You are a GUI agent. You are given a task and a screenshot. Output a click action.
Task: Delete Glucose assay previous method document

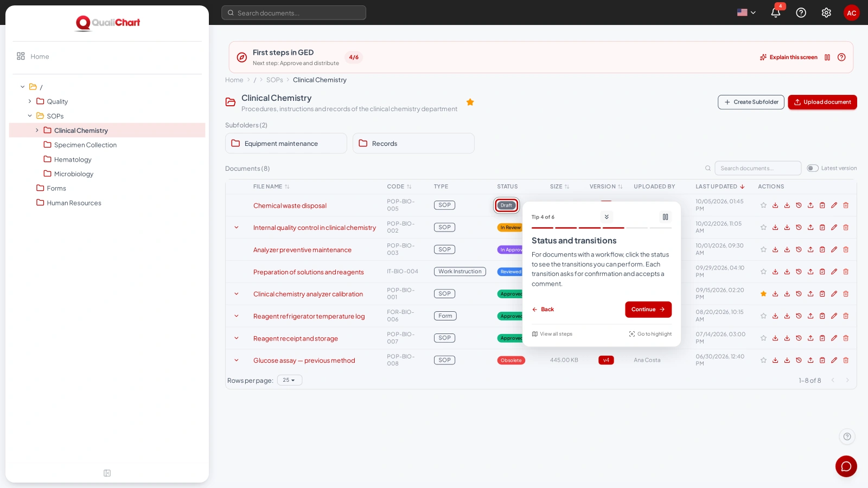click(846, 361)
